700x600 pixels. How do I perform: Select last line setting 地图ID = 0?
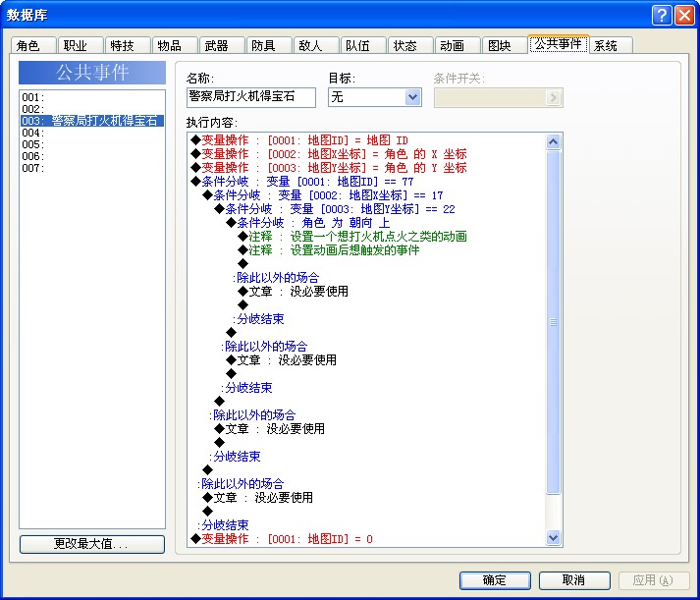tap(282, 539)
